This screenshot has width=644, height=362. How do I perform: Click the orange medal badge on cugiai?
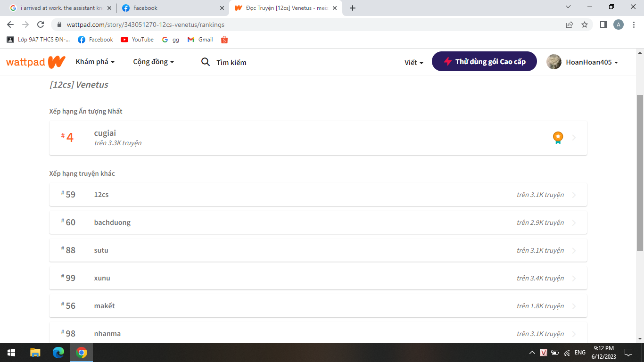558,138
